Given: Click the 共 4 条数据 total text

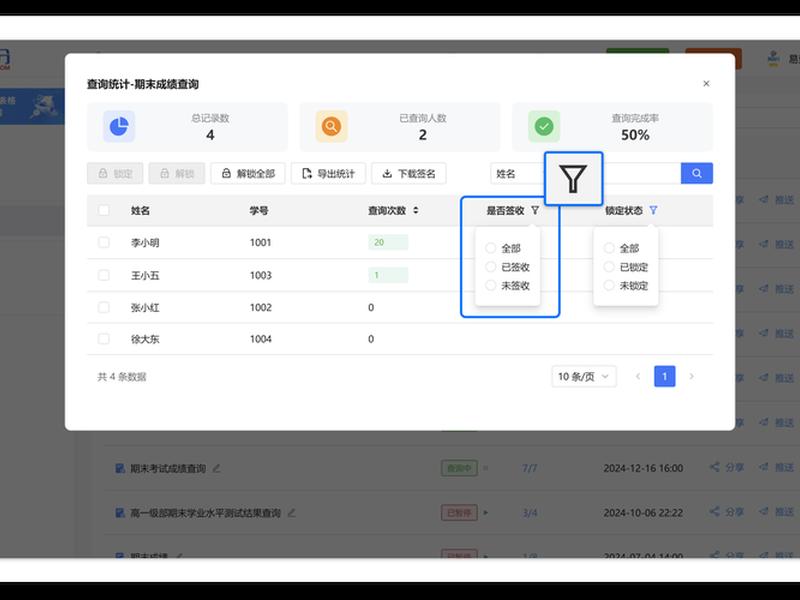Looking at the screenshot, I should pyautogui.click(x=122, y=377).
